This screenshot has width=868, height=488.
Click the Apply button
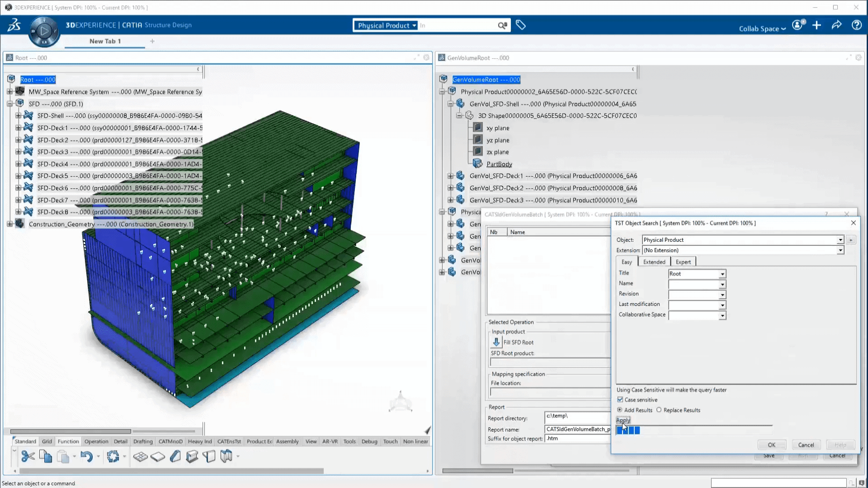click(x=623, y=420)
